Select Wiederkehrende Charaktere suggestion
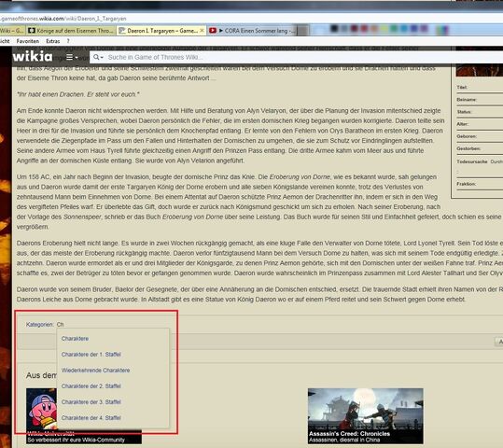503x448 pixels. [x=95, y=371]
